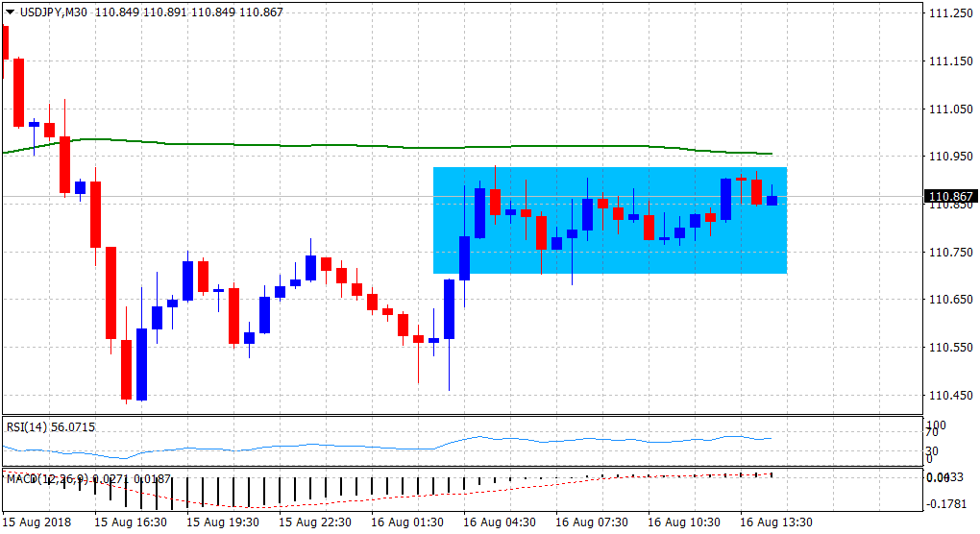Viewport: 980px width, 534px height.
Task: Click the dropdown triangle beside USDJPY,M30
Action: click(x=11, y=12)
